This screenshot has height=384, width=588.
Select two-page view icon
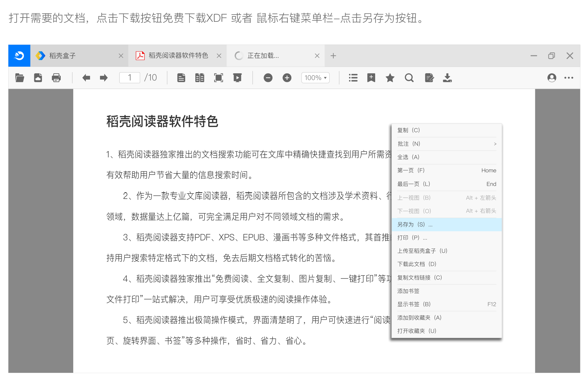200,78
